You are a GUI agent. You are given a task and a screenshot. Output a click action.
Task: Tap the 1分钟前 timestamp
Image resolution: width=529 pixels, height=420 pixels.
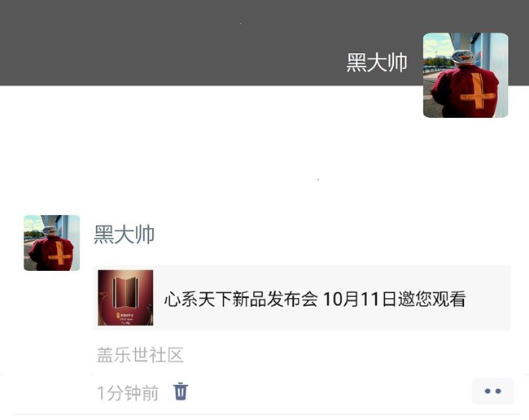[128, 393]
